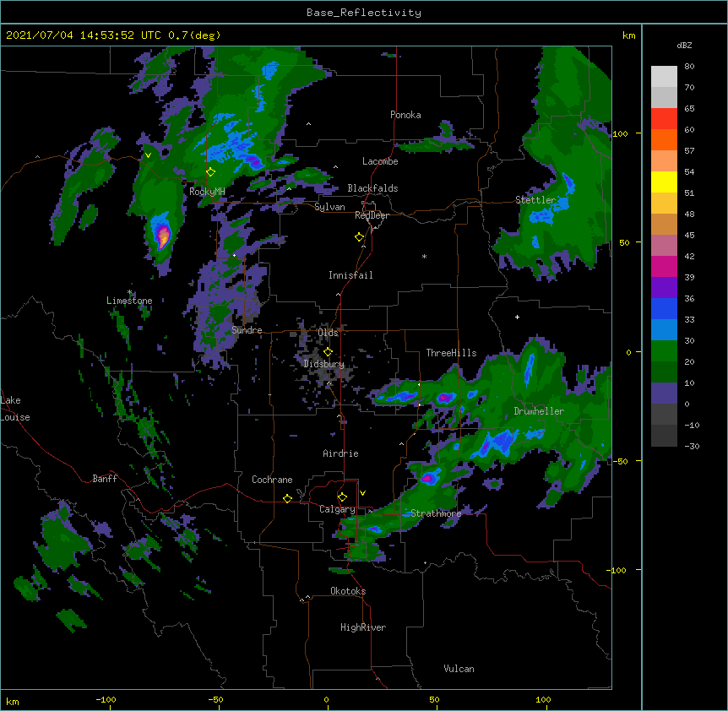Click the yellow diamond marker above Calgary

tap(342, 497)
